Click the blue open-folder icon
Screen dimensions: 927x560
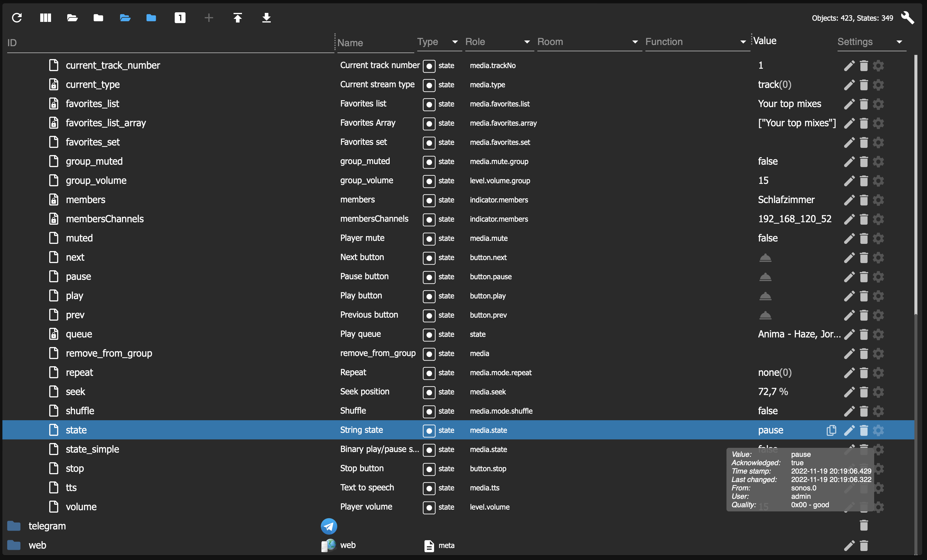(125, 18)
